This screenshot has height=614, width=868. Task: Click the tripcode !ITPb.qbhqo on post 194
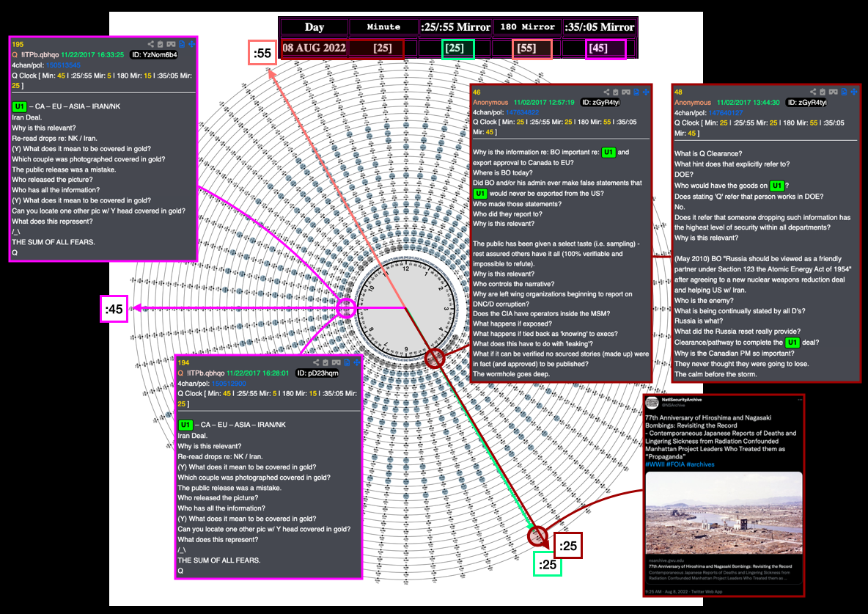tap(205, 373)
